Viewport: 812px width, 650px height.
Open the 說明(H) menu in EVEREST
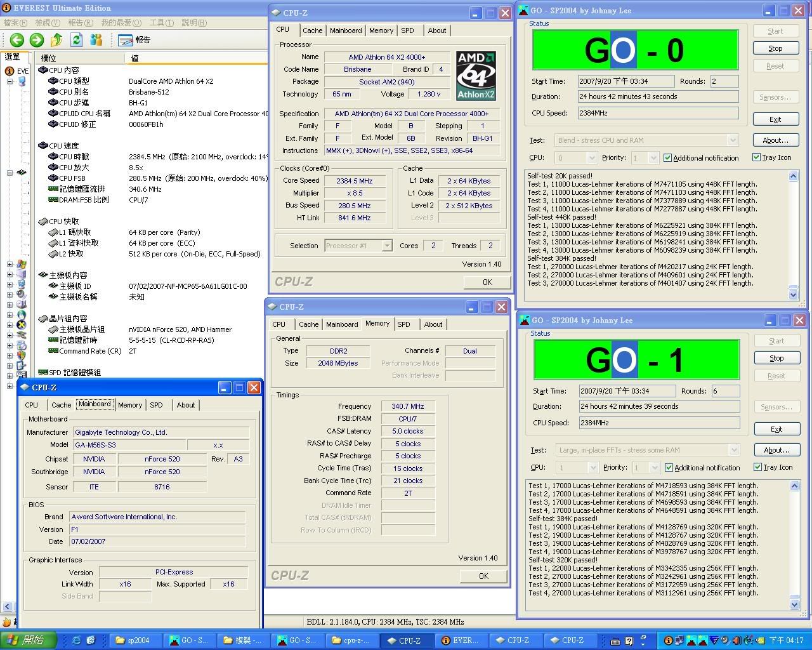pyautogui.click(x=194, y=23)
